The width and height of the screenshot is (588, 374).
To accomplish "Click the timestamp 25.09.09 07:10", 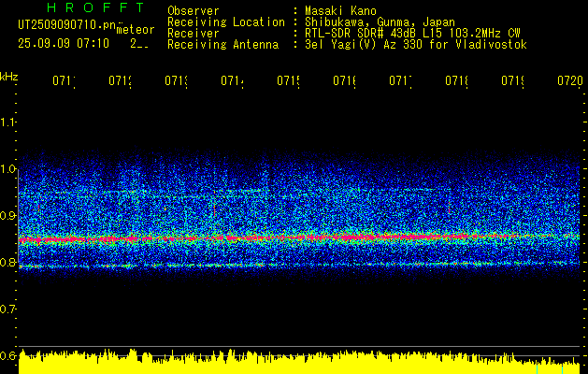I will point(64,44).
